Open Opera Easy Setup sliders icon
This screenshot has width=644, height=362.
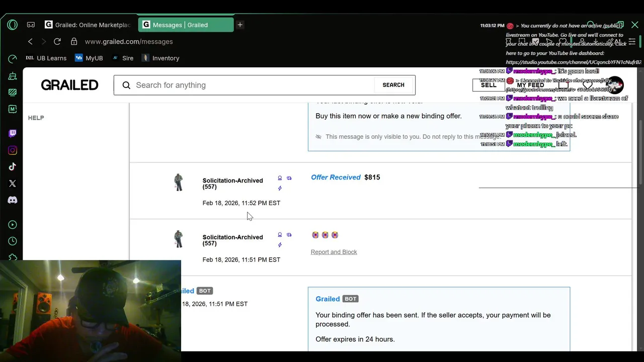coord(632,42)
